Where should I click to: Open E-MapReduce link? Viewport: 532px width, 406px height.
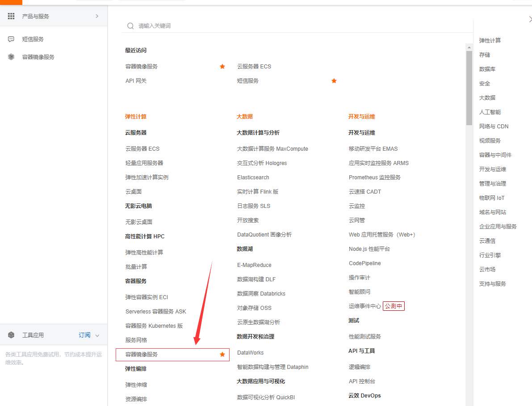(x=254, y=265)
